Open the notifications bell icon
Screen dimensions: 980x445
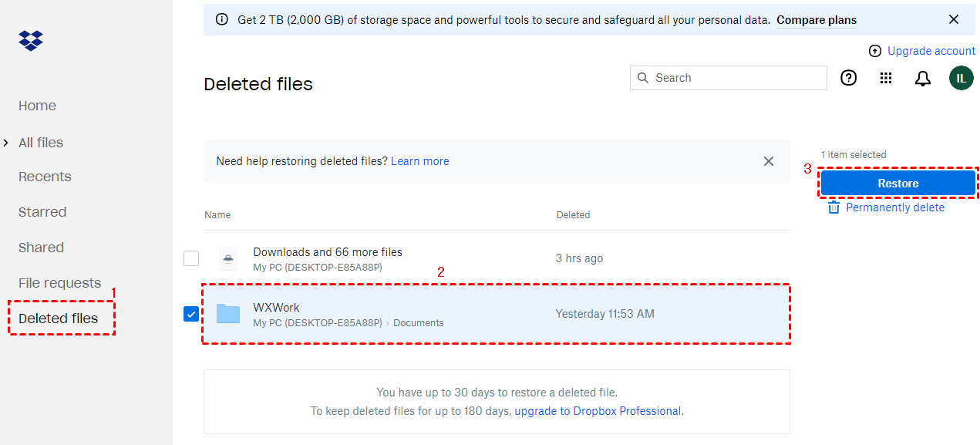click(x=923, y=78)
